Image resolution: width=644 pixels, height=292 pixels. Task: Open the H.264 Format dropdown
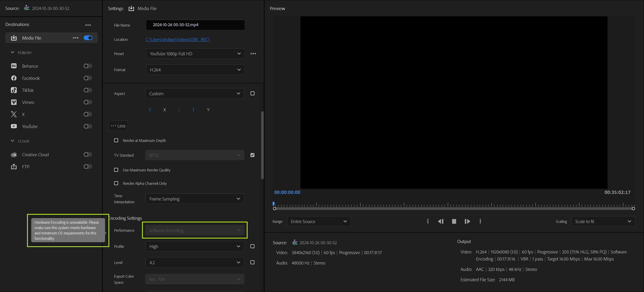[x=195, y=70]
